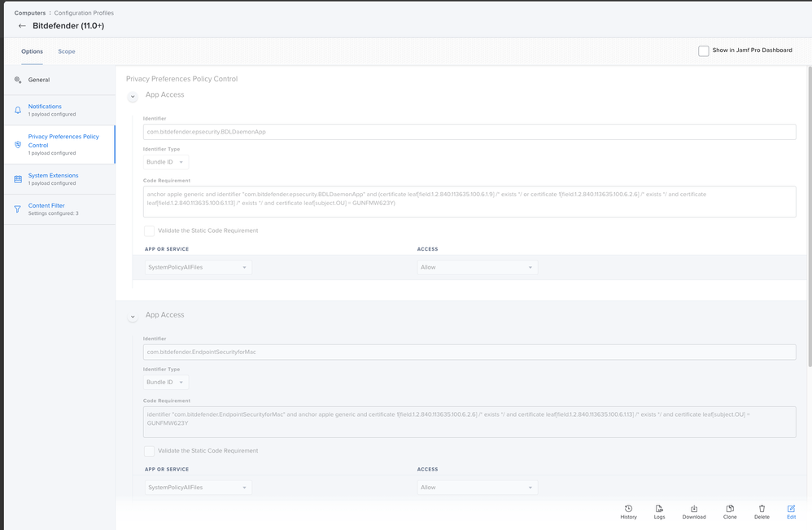Select Privacy Preferences Policy Control payload
The height and width of the screenshot is (530, 812).
[59, 145]
